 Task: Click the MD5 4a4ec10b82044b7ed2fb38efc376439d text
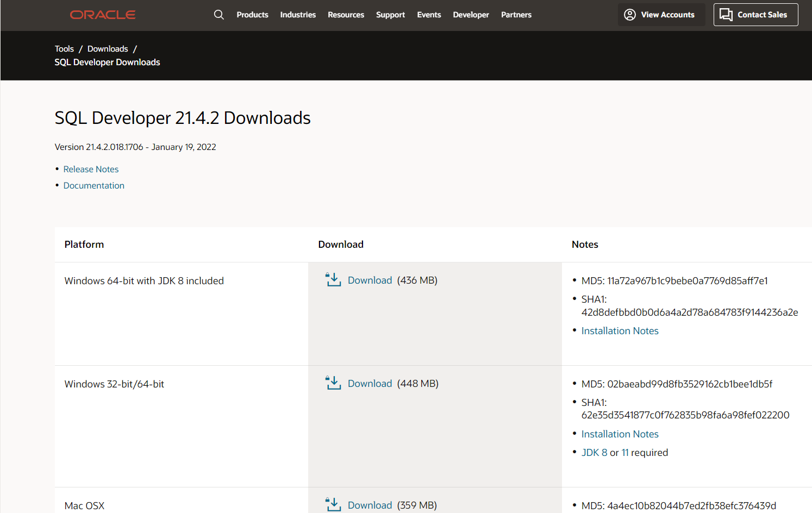[679, 506]
